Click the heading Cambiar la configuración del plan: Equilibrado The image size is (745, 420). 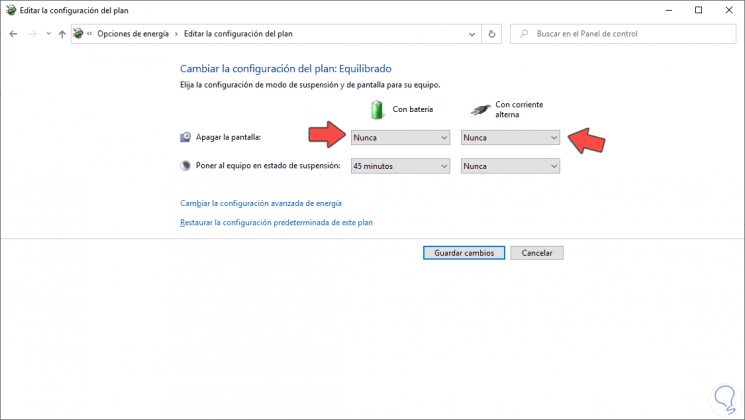tap(286, 68)
